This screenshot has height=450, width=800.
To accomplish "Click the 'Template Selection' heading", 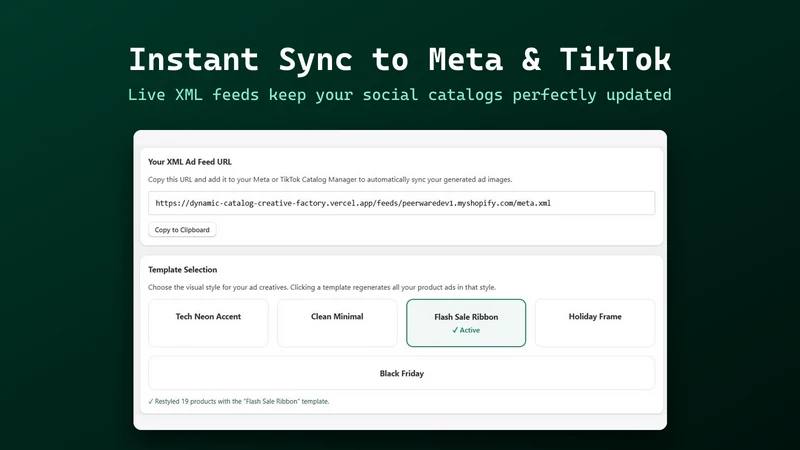I will [x=183, y=269].
